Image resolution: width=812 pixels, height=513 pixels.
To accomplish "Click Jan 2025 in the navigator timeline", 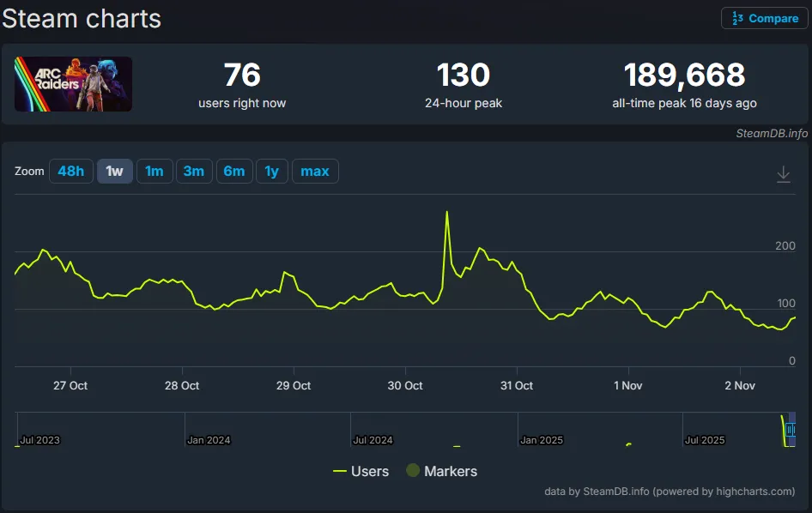I will [542, 440].
